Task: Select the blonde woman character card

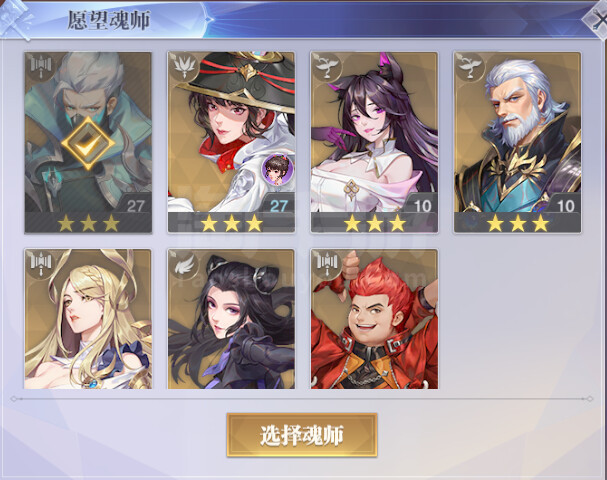Action: click(x=88, y=319)
